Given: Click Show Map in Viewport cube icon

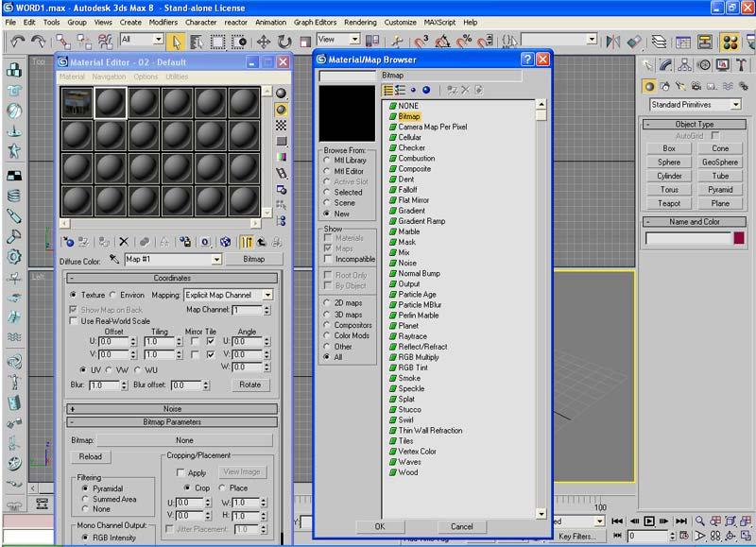Looking at the screenshot, I should (x=225, y=242).
